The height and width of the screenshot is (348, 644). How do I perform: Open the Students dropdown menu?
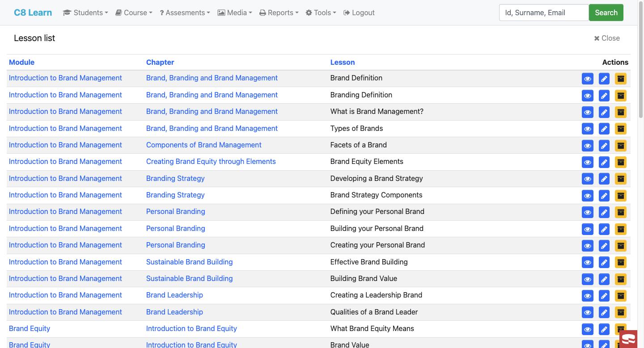tap(85, 13)
